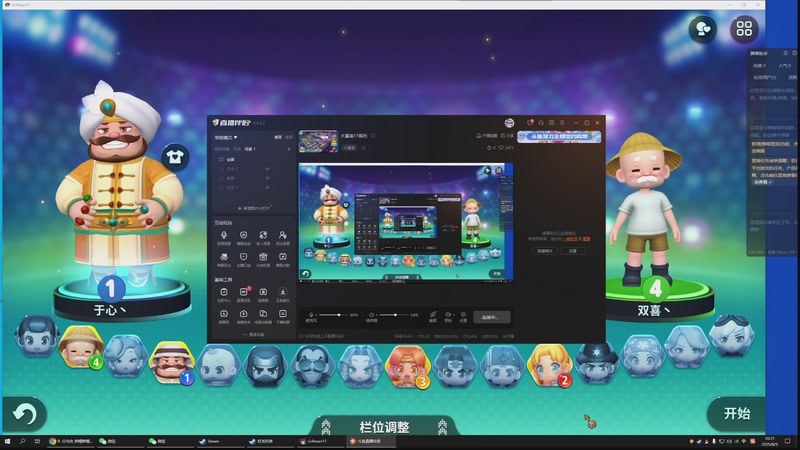The width and height of the screenshot is (800, 450).
Task: Pick the bald character avatar
Action: click(x=219, y=365)
